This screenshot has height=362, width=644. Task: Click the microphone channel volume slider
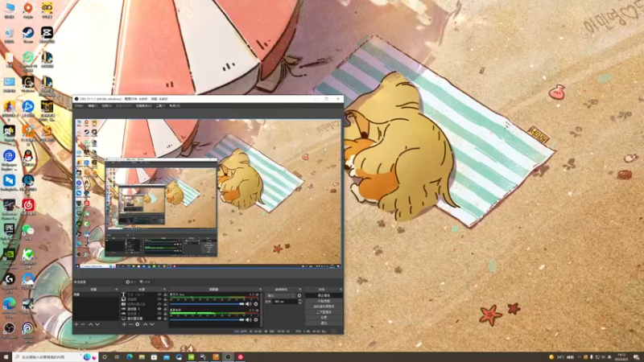point(207,304)
